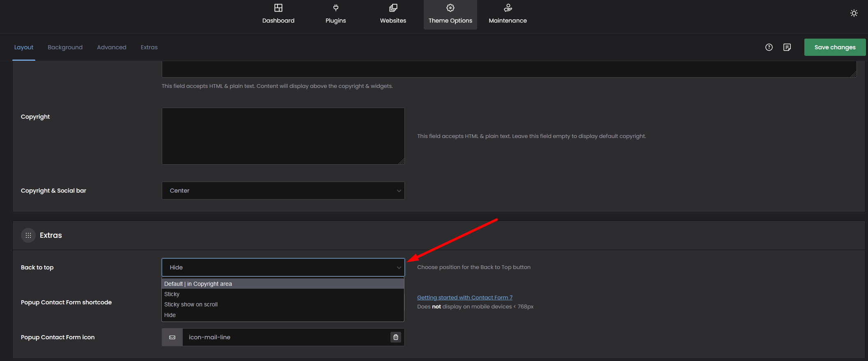Click the Plugins menu label
The width and height of the screenshot is (868, 361).
(x=336, y=21)
